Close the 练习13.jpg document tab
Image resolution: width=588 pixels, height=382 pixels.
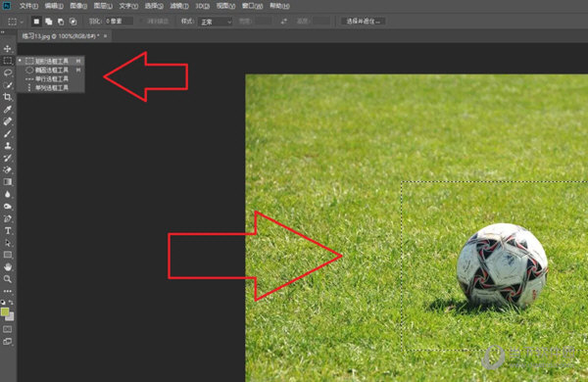pos(106,36)
